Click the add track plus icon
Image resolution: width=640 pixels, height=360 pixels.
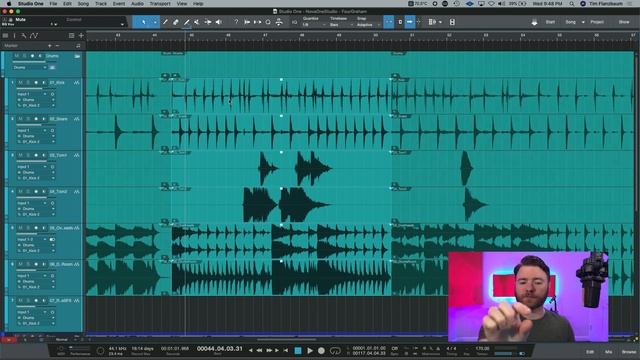(x=81, y=36)
